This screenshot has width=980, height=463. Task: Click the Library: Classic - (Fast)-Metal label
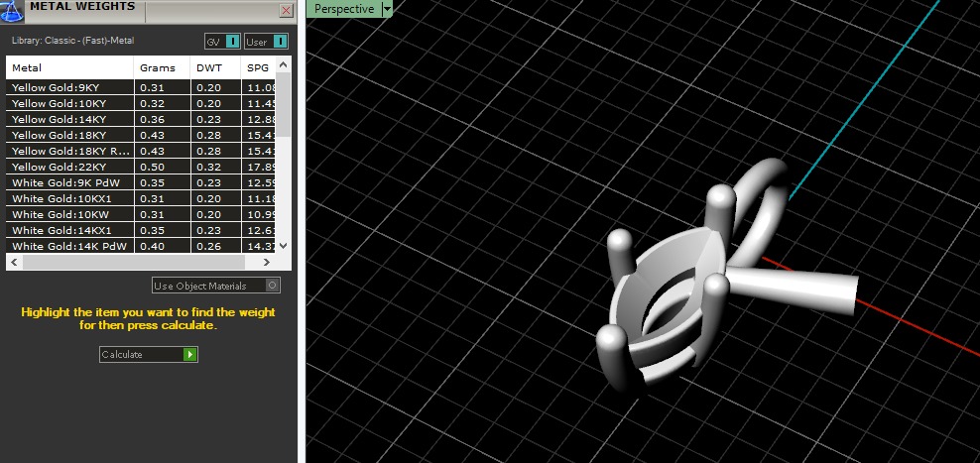click(x=73, y=41)
